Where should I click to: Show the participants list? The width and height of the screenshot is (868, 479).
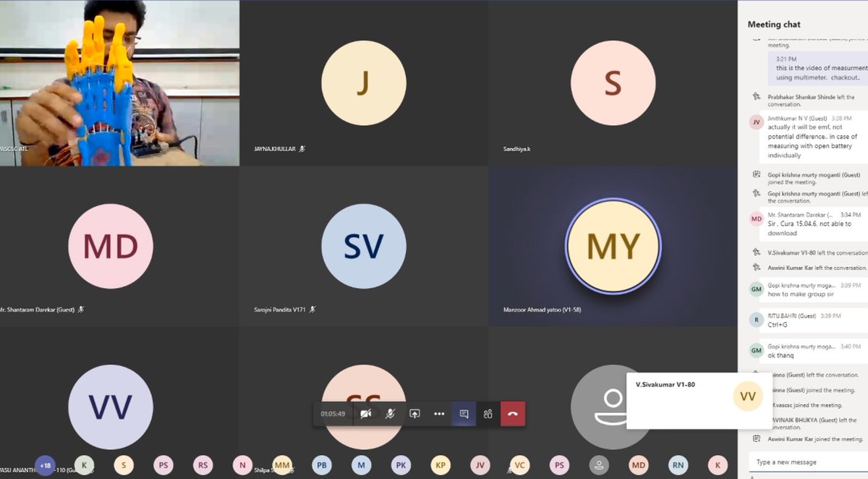488,414
